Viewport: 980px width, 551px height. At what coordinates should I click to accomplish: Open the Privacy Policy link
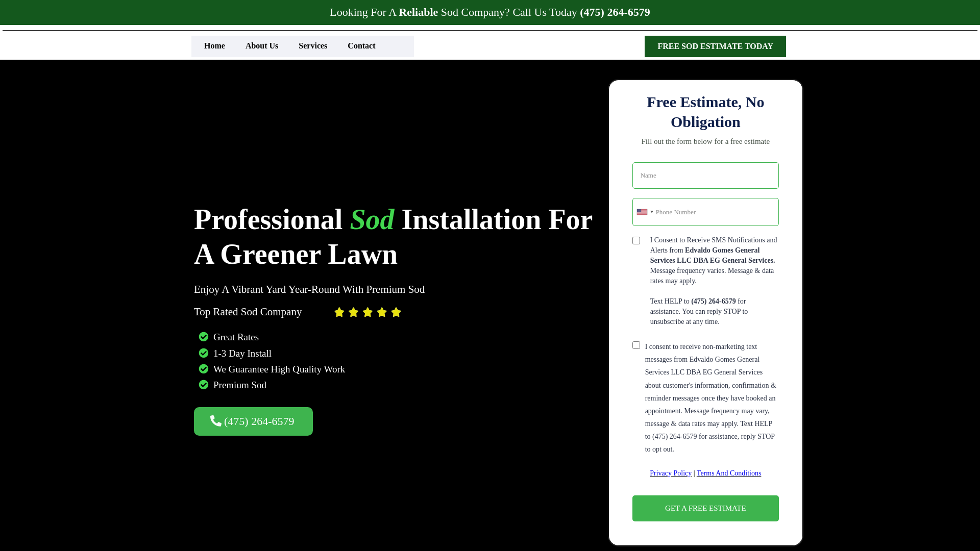pyautogui.click(x=670, y=473)
